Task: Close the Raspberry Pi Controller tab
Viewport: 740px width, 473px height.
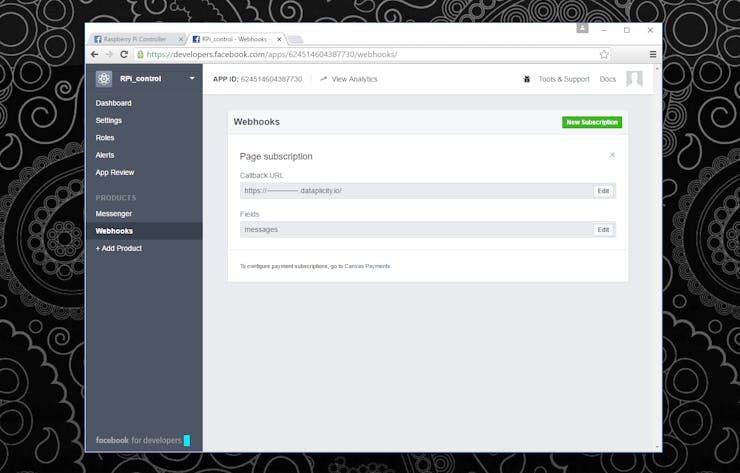Action: (180, 39)
